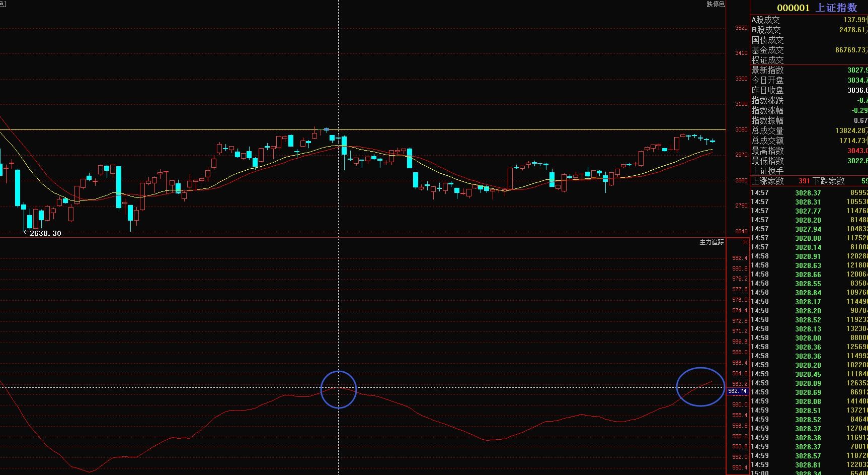Select the 000001 上证指数 title
868x475 pixels.
(817, 8)
